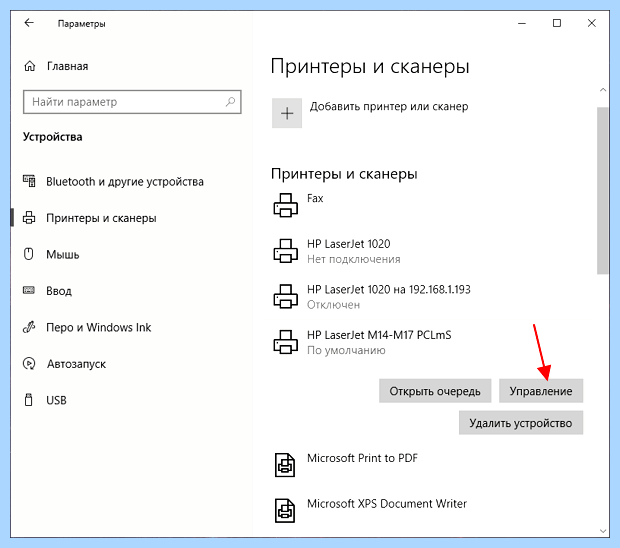Click the plus icon to add a printer
The height and width of the screenshot is (548, 620).
pyautogui.click(x=287, y=113)
